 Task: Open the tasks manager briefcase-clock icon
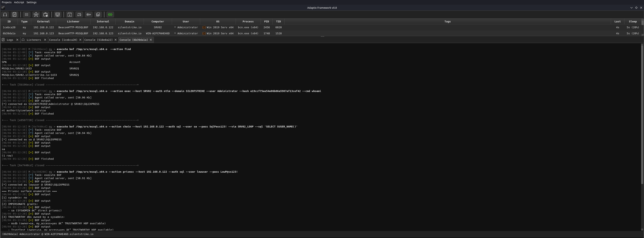(46, 15)
